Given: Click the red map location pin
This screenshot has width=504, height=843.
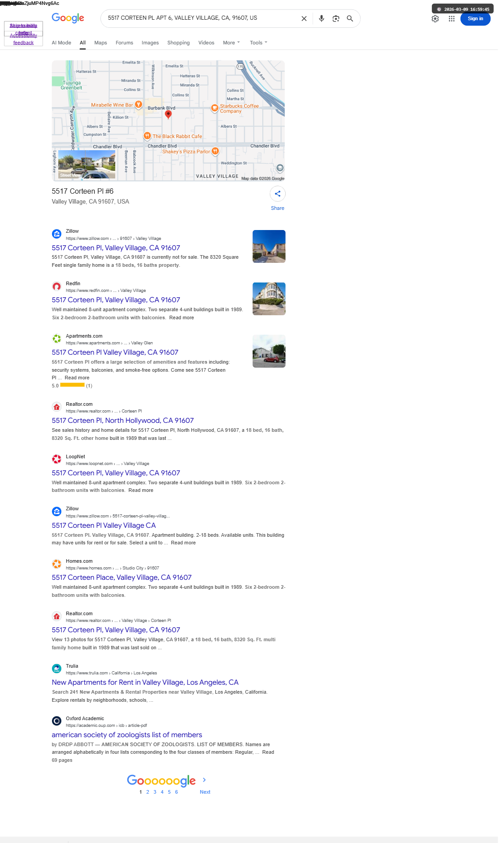Looking at the screenshot, I should (x=168, y=115).
